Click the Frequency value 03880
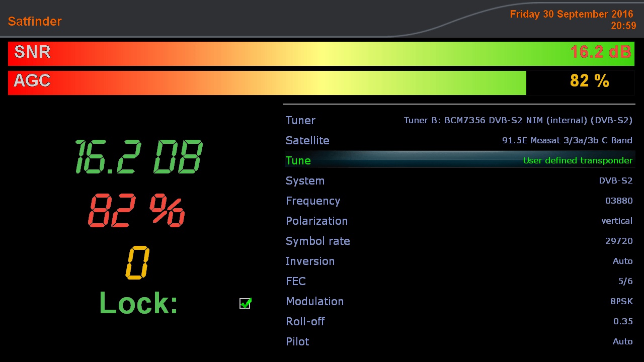The image size is (644, 362). tap(618, 201)
